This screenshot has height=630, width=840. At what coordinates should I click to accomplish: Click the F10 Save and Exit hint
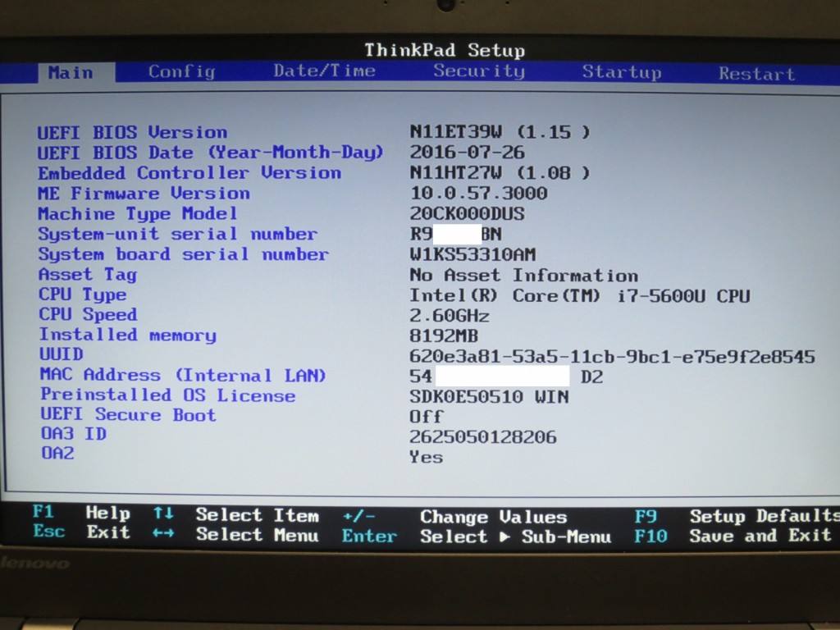coord(733,536)
